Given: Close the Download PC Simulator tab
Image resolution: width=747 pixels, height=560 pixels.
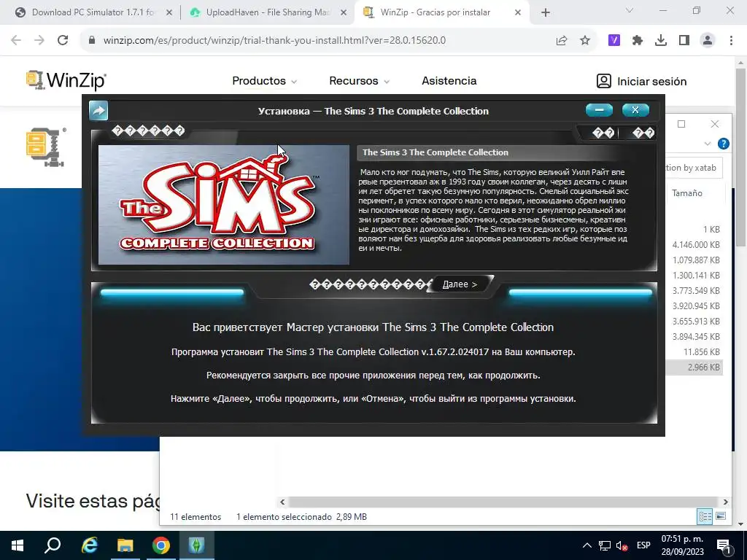Looking at the screenshot, I should 169,13.
